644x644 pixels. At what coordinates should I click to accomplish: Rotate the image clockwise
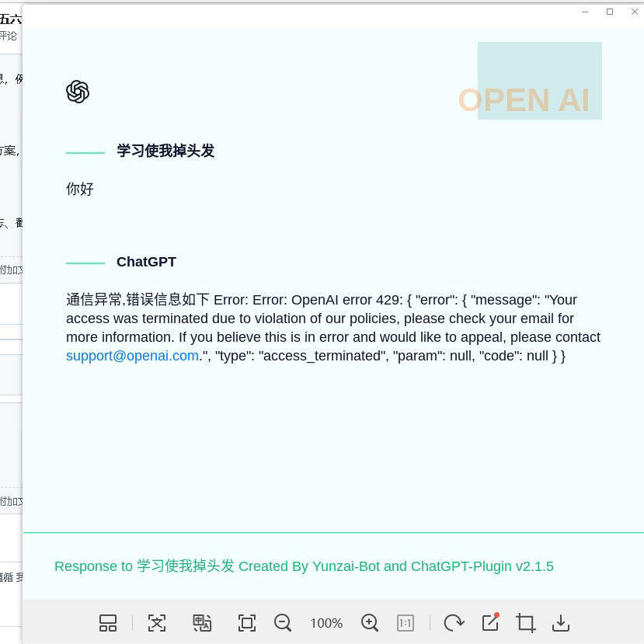(x=454, y=623)
